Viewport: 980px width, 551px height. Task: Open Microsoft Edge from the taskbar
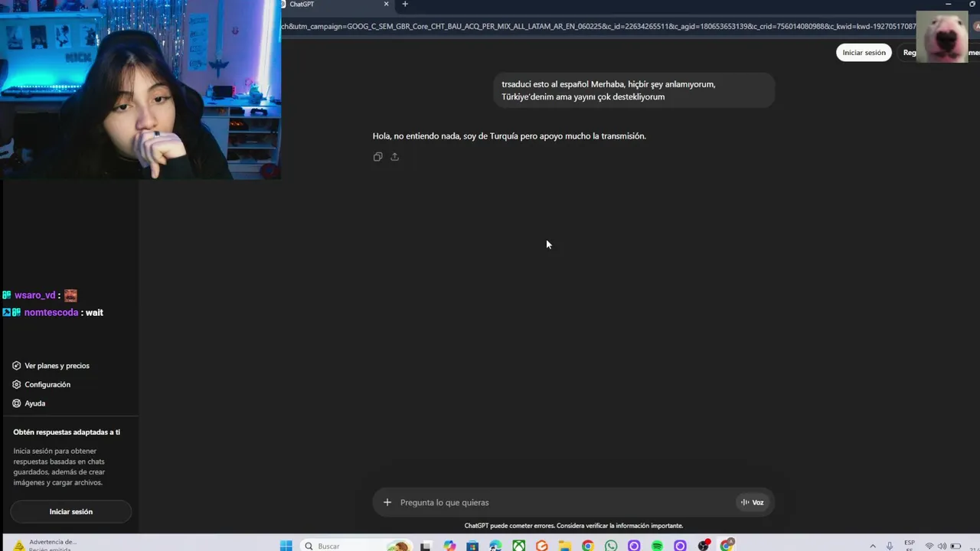(495, 546)
